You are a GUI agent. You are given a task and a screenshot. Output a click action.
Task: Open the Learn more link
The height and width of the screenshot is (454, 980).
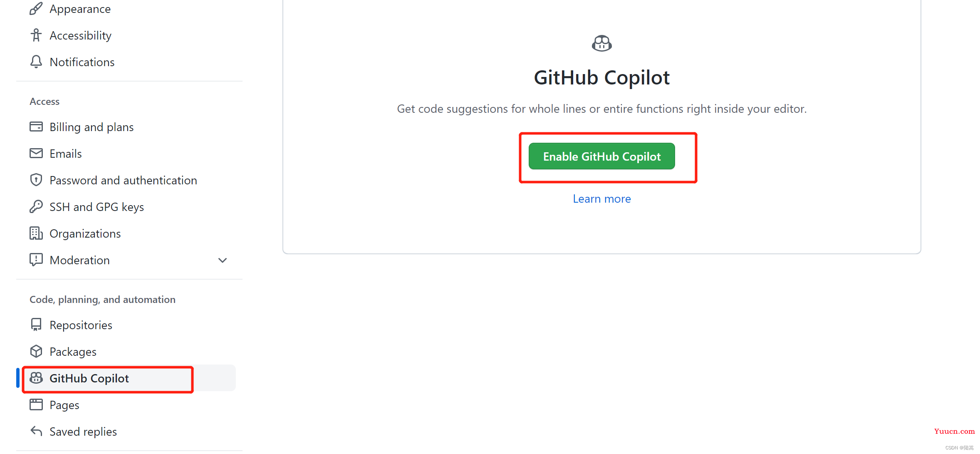602,198
